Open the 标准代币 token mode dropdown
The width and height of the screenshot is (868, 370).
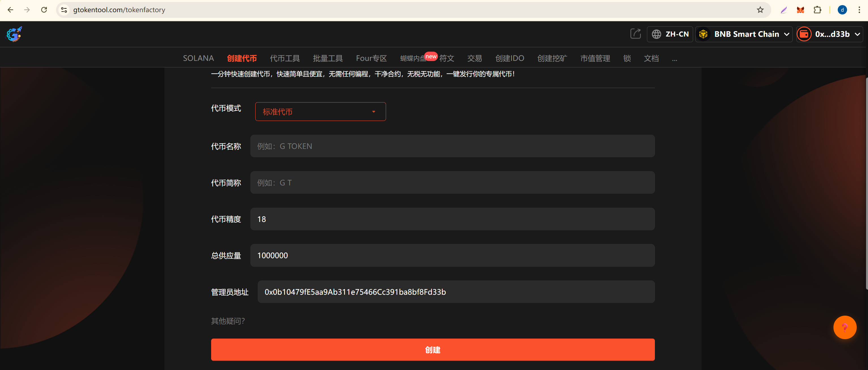(x=320, y=112)
